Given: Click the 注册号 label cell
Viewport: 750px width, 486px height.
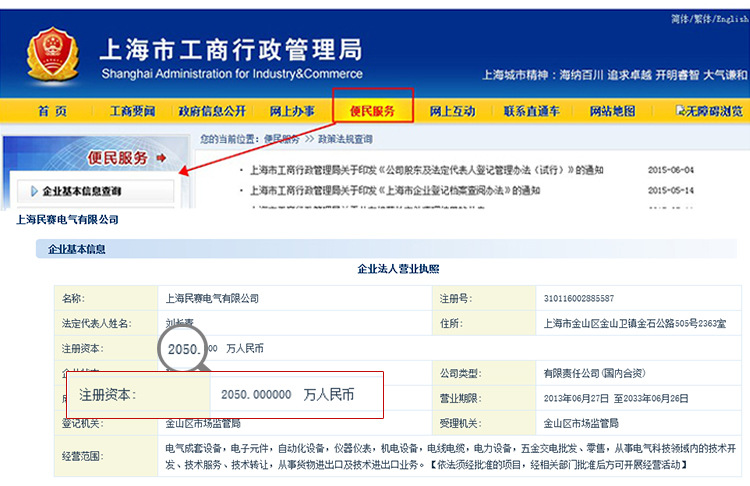Looking at the screenshot, I should 484,298.
